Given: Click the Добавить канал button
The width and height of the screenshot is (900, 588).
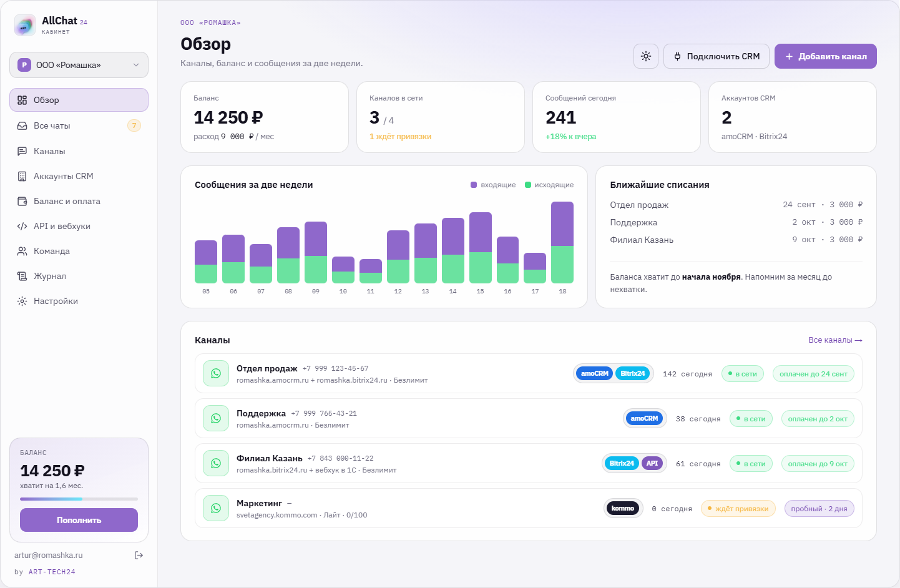Looking at the screenshot, I should pos(826,56).
